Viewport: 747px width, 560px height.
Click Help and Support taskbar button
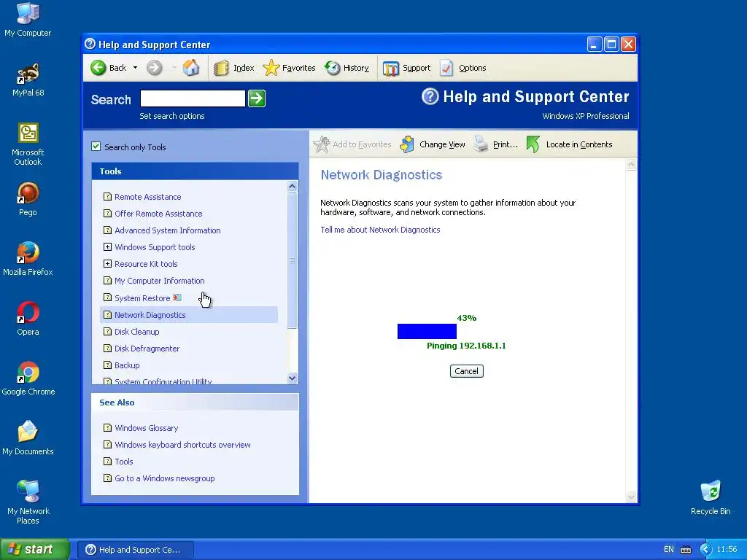(x=135, y=550)
